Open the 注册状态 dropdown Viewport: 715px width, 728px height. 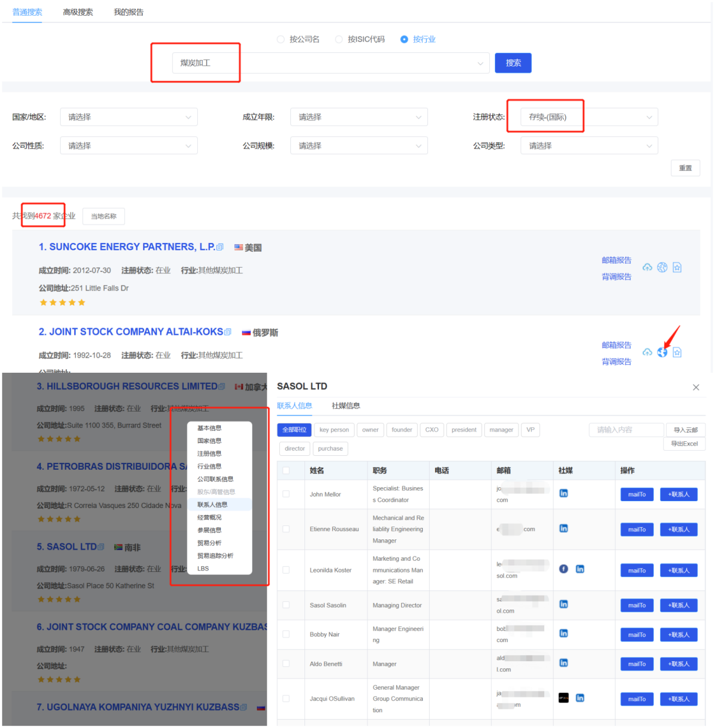click(589, 117)
